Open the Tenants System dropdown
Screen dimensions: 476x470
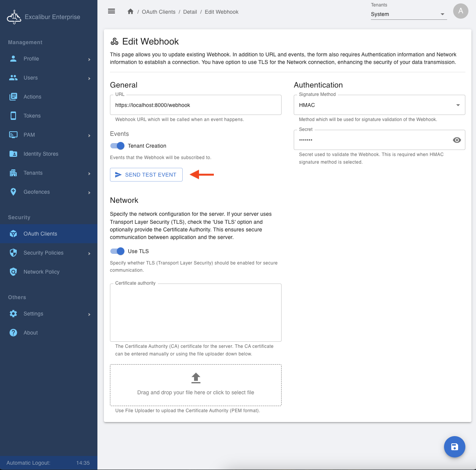pos(408,14)
